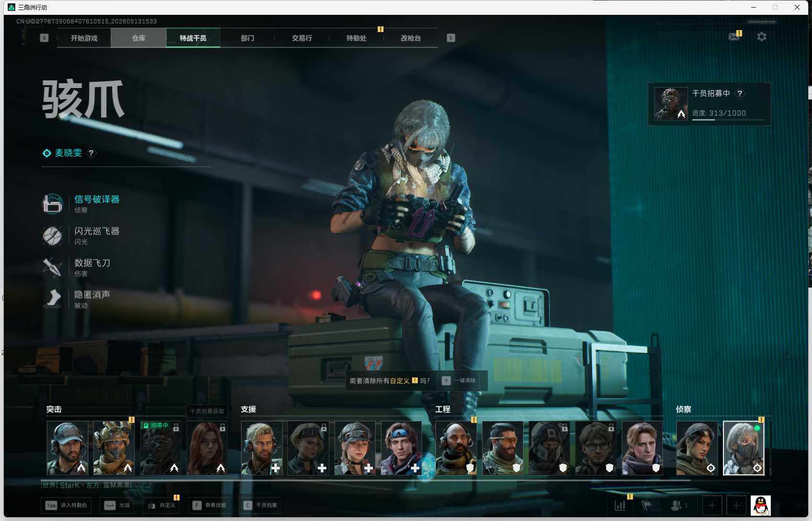Image resolution: width=812 pixels, height=521 pixels.
Task: Open the 改枪台 tab
Action: tap(411, 38)
